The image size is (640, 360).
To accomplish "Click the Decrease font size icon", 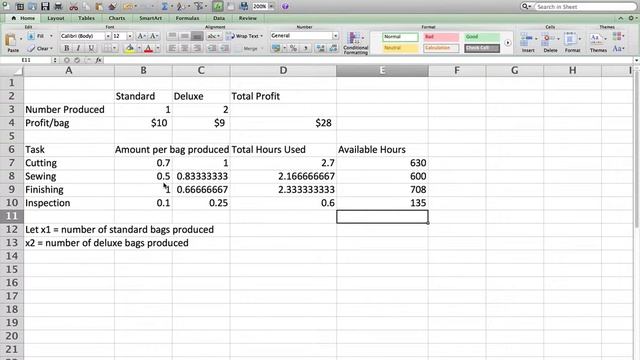I will pyautogui.click(x=153, y=36).
